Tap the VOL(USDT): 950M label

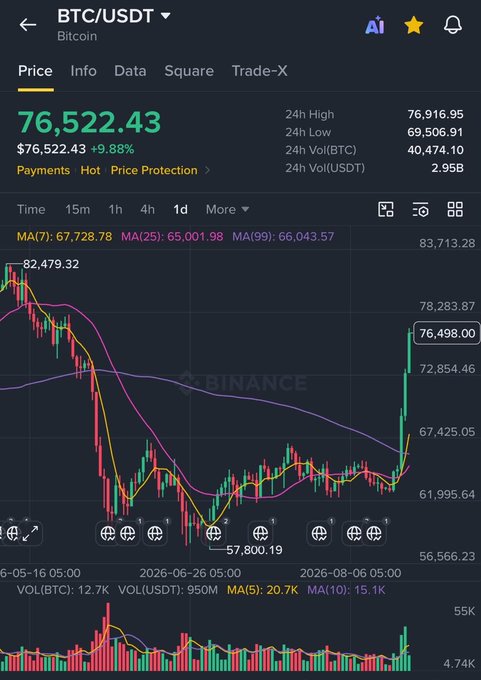point(168,590)
